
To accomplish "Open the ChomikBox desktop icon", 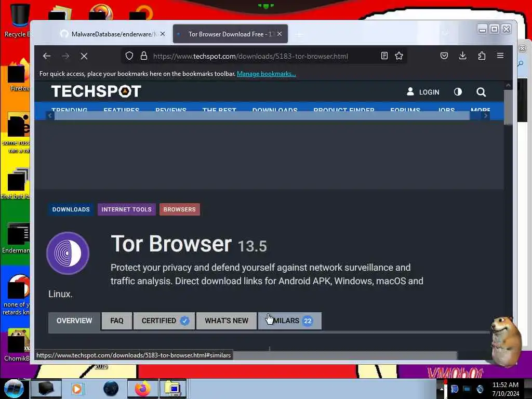I will coord(17,344).
